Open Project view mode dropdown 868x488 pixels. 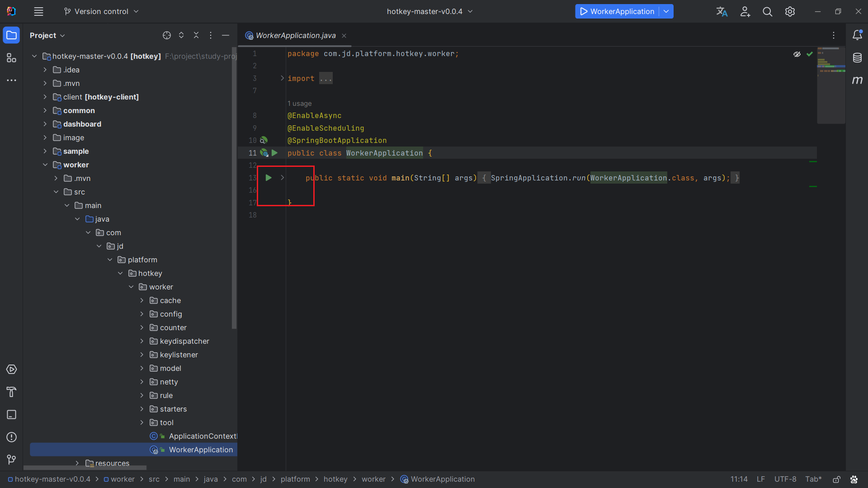pos(47,35)
